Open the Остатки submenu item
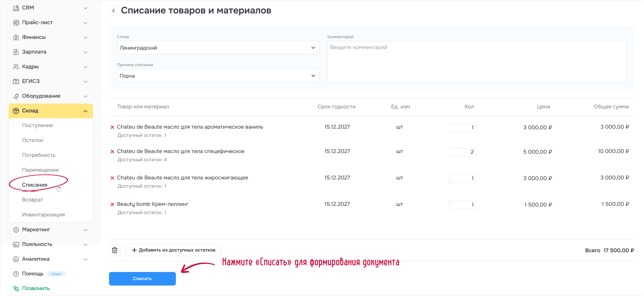This screenshot has width=644, height=296. point(33,140)
